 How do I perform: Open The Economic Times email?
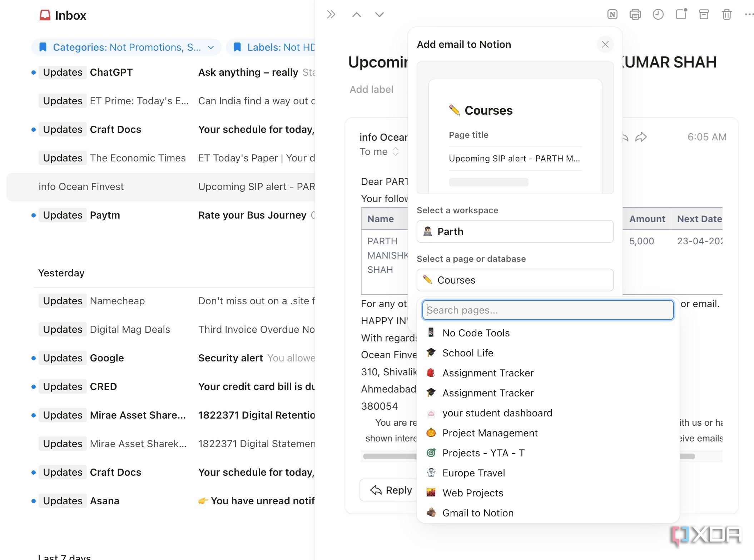tap(161, 158)
